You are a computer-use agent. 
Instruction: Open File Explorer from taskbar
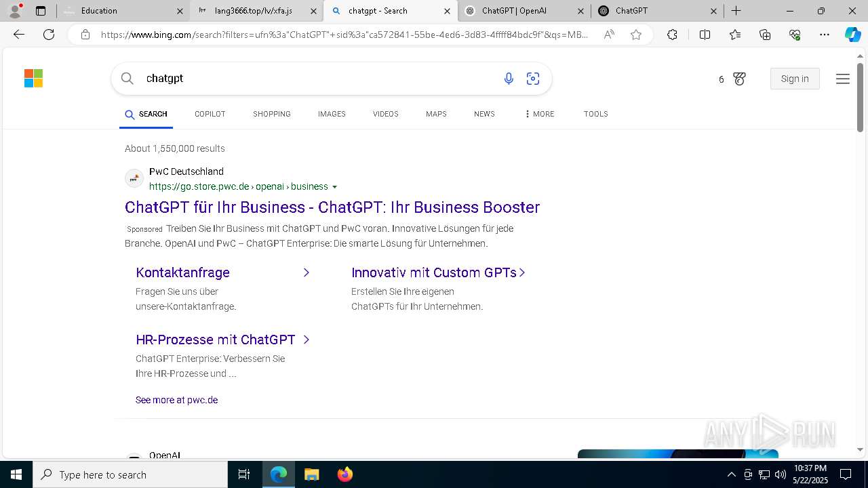pos(311,474)
